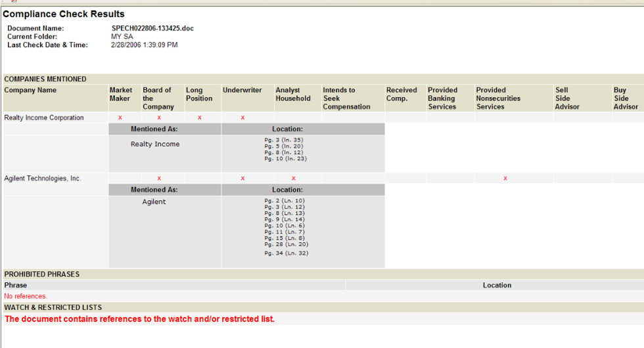The image size is (644, 348).
Task: Click the red watch/restricted list warning
Action: pyautogui.click(x=139, y=319)
